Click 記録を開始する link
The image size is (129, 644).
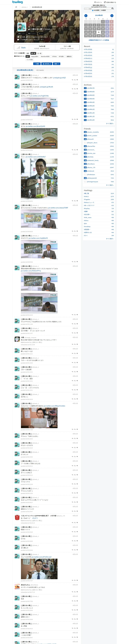pyautogui.click(x=110, y=2)
